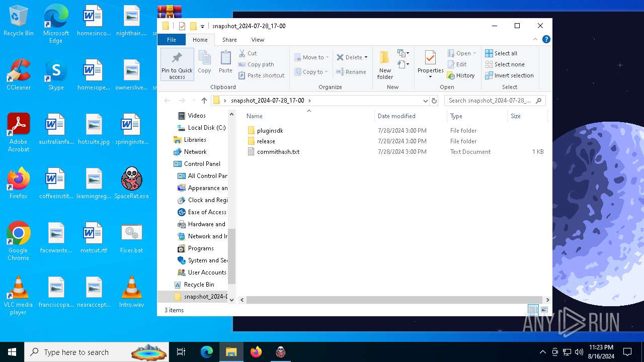Viewport: 644px width, 362px height.
Task: Click the Delete button in ribbon
Action: click(x=349, y=57)
